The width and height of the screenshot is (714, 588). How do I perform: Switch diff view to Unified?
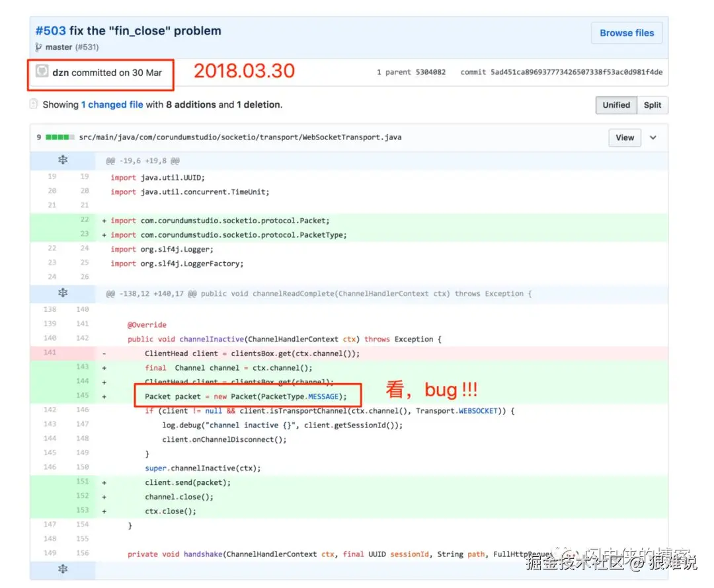(616, 105)
